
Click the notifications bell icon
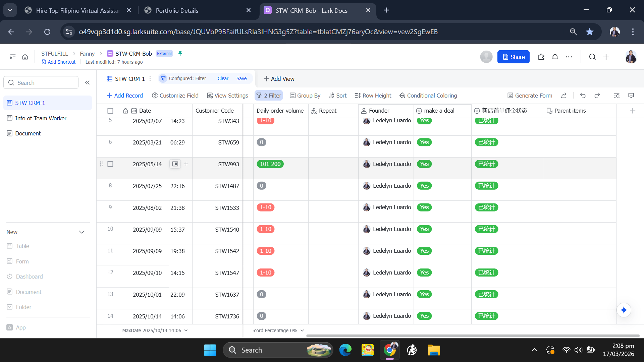click(555, 57)
